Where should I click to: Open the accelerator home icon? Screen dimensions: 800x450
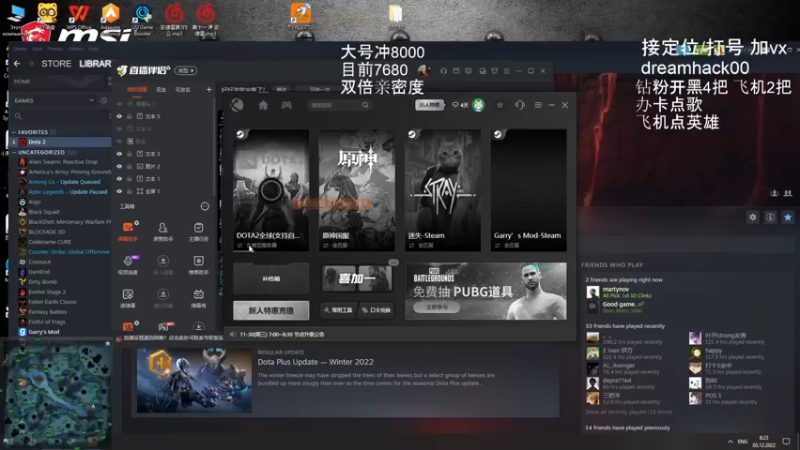coord(263,105)
